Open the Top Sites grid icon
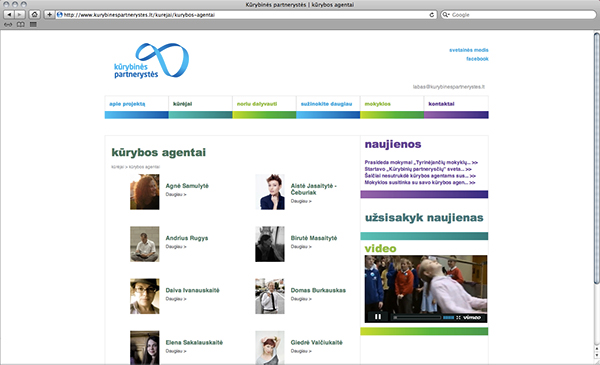The image size is (600, 365). (x=33, y=24)
